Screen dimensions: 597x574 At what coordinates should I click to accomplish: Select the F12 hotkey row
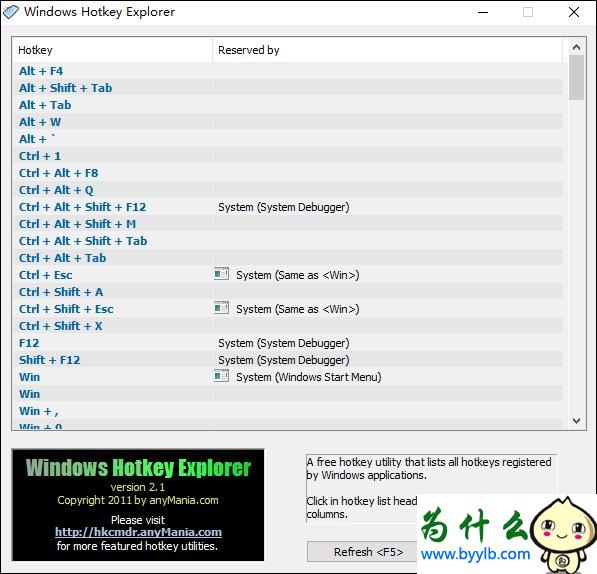[287, 343]
